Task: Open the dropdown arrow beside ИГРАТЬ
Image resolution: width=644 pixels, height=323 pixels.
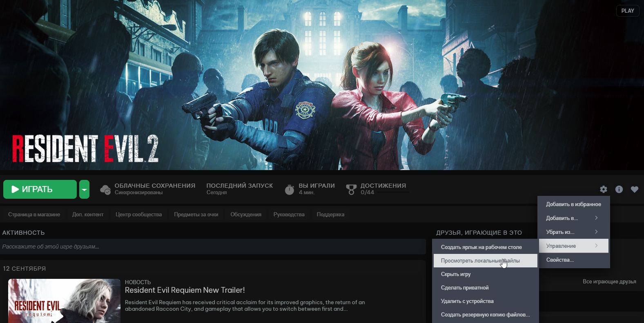Action: [x=84, y=189]
